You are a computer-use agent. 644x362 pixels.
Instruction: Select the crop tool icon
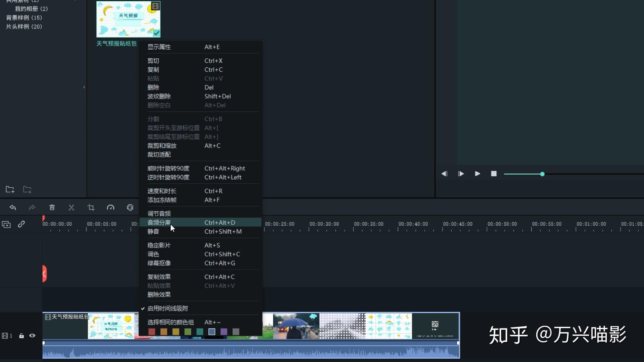91,207
